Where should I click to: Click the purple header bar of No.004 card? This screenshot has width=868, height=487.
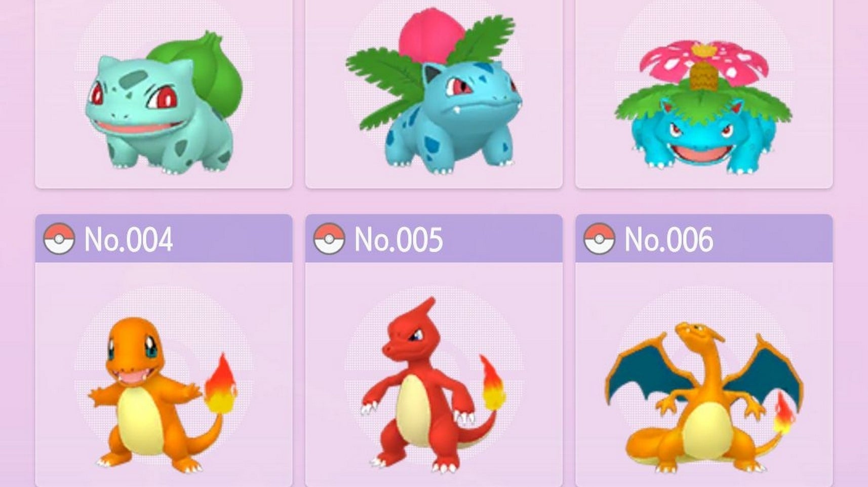point(164,239)
